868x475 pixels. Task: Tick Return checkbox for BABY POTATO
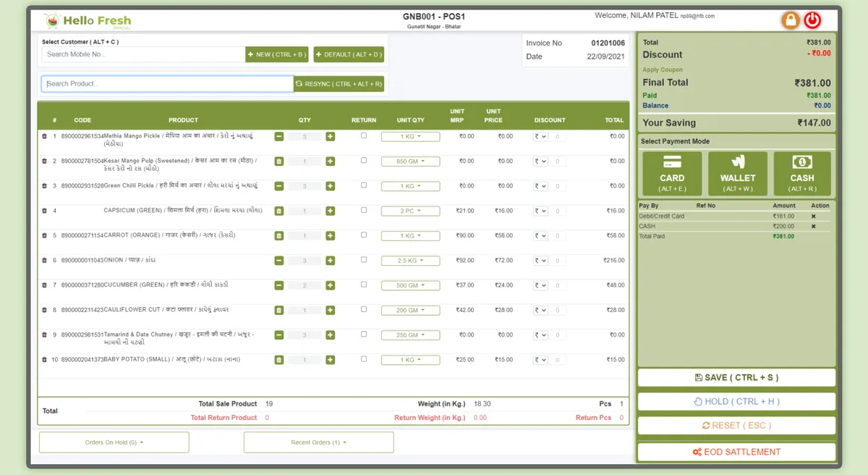(x=364, y=359)
